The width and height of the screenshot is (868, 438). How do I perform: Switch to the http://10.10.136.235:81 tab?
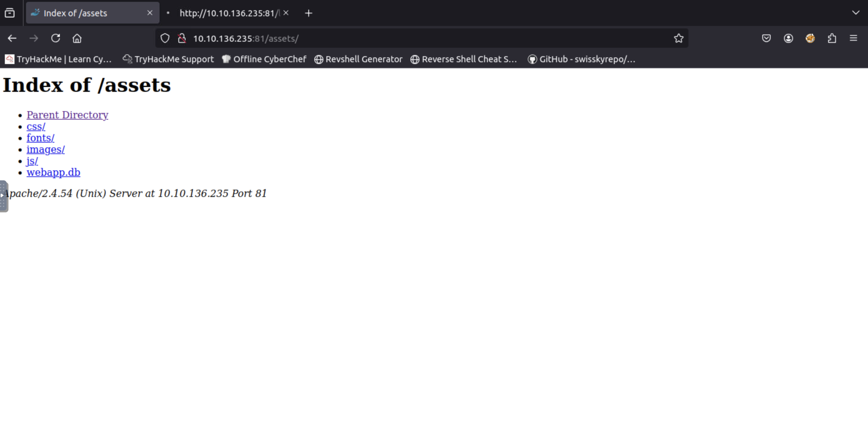(229, 13)
